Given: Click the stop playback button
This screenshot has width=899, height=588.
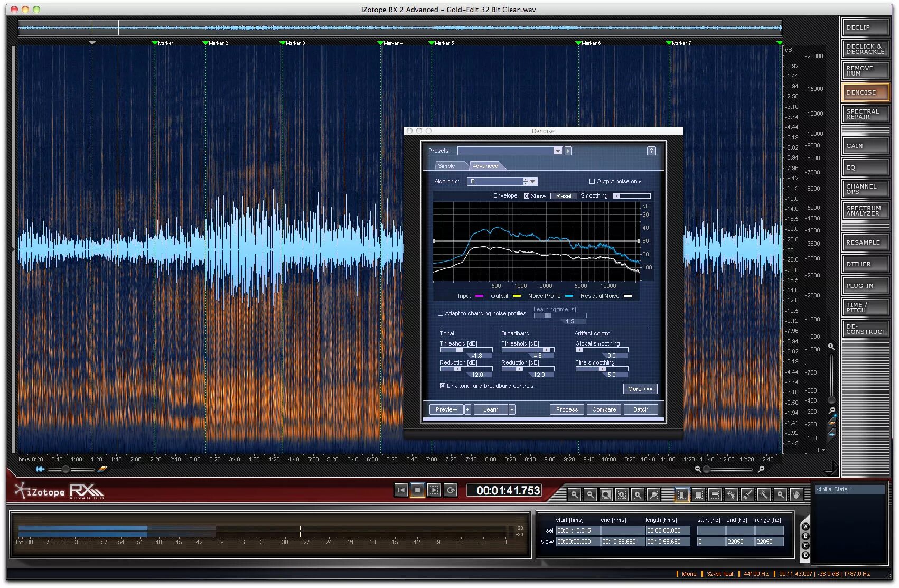Looking at the screenshot, I should coord(417,490).
